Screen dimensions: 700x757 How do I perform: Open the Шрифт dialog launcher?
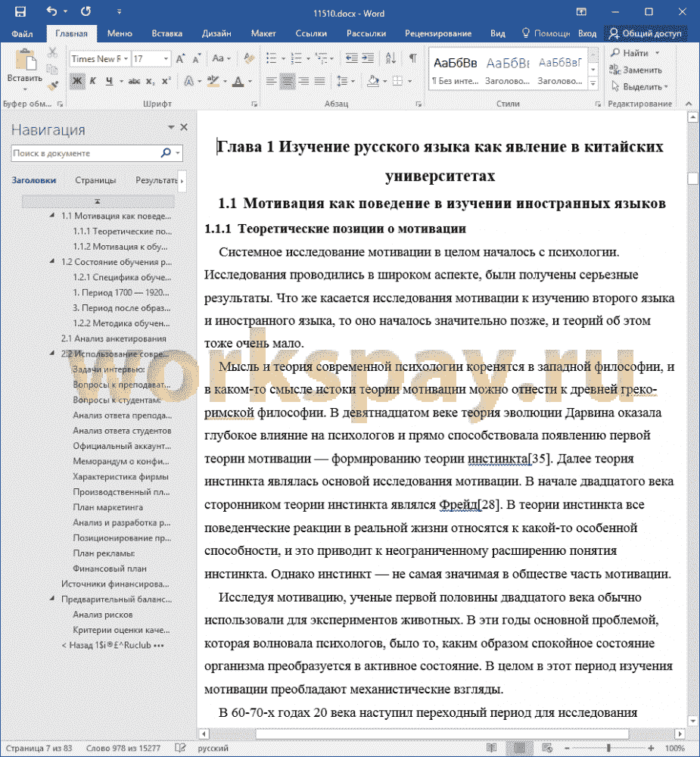[254, 104]
